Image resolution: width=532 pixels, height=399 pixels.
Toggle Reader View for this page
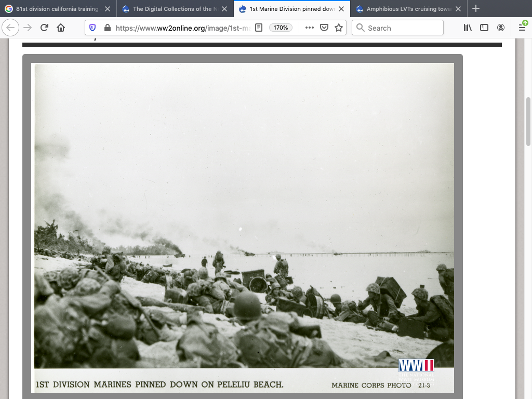click(x=259, y=28)
